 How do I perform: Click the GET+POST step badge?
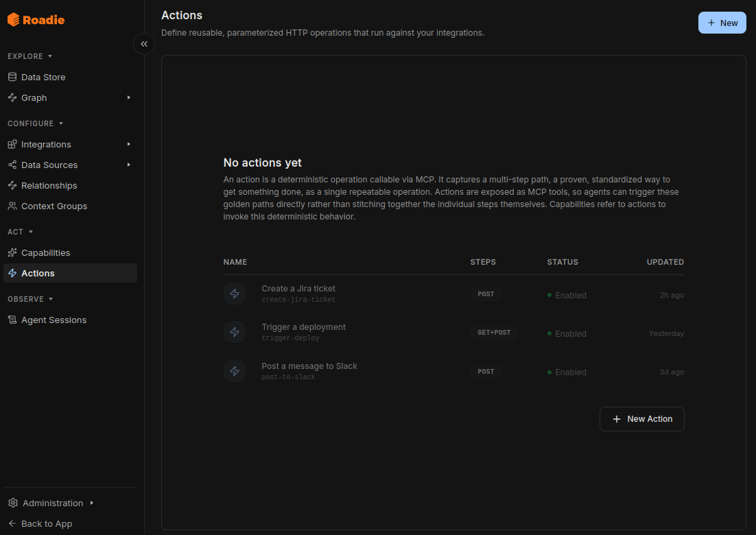point(494,333)
